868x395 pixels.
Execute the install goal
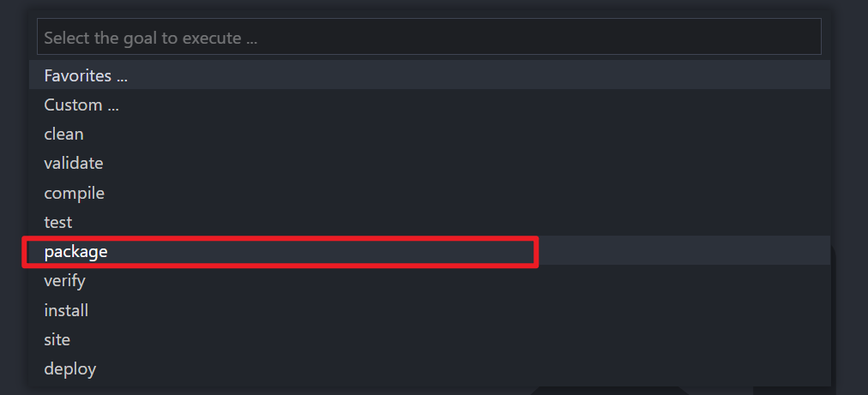tap(66, 310)
